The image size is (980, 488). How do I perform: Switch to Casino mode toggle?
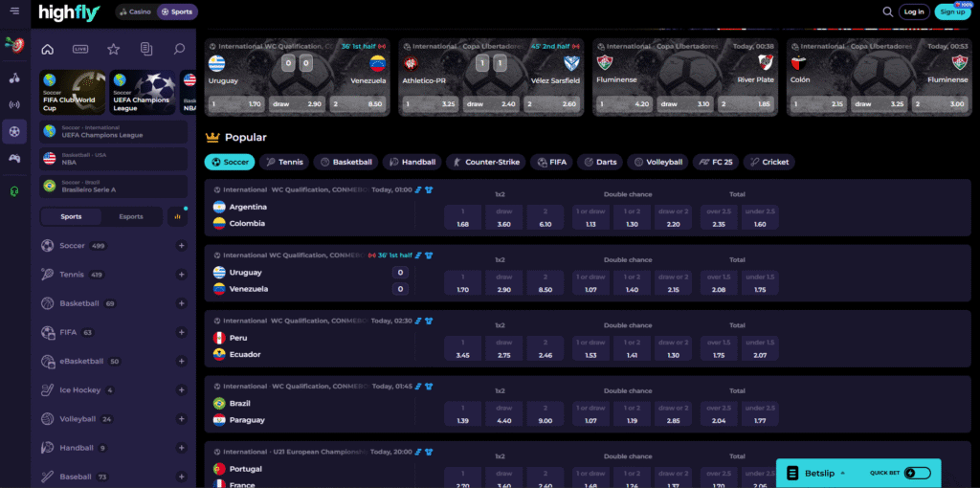[x=136, y=11]
